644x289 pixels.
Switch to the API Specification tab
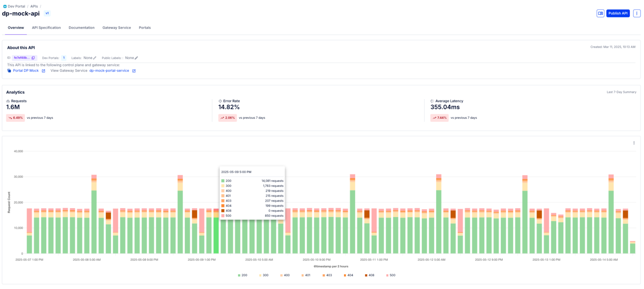point(46,28)
